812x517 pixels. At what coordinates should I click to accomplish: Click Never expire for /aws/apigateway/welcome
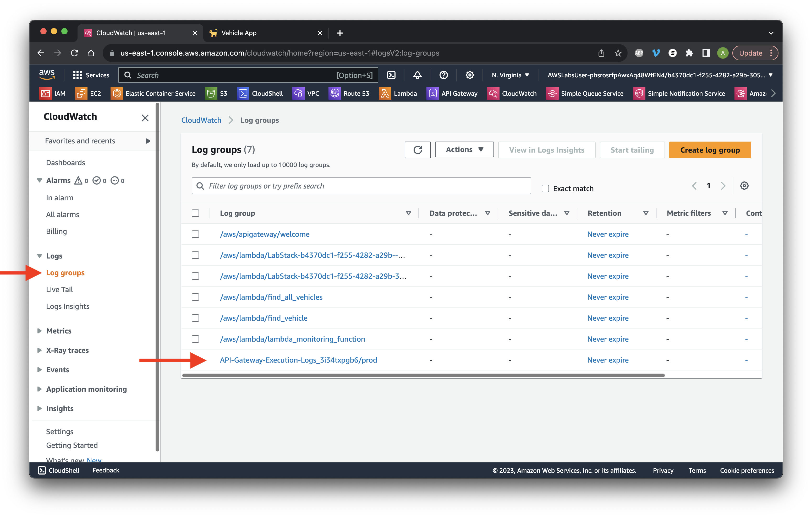pyautogui.click(x=608, y=234)
